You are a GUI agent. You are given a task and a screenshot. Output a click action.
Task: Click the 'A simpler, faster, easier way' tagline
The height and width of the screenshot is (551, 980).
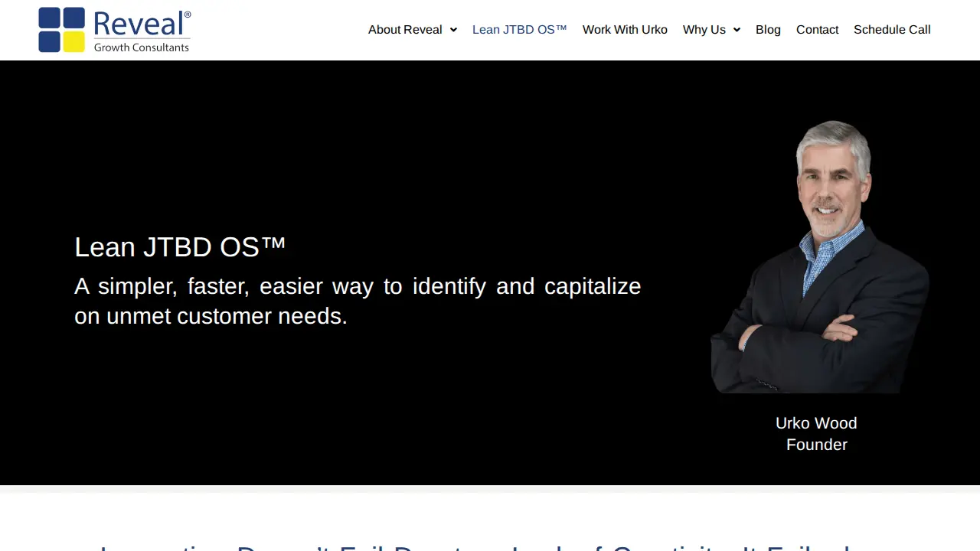pyautogui.click(x=358, y=301)
